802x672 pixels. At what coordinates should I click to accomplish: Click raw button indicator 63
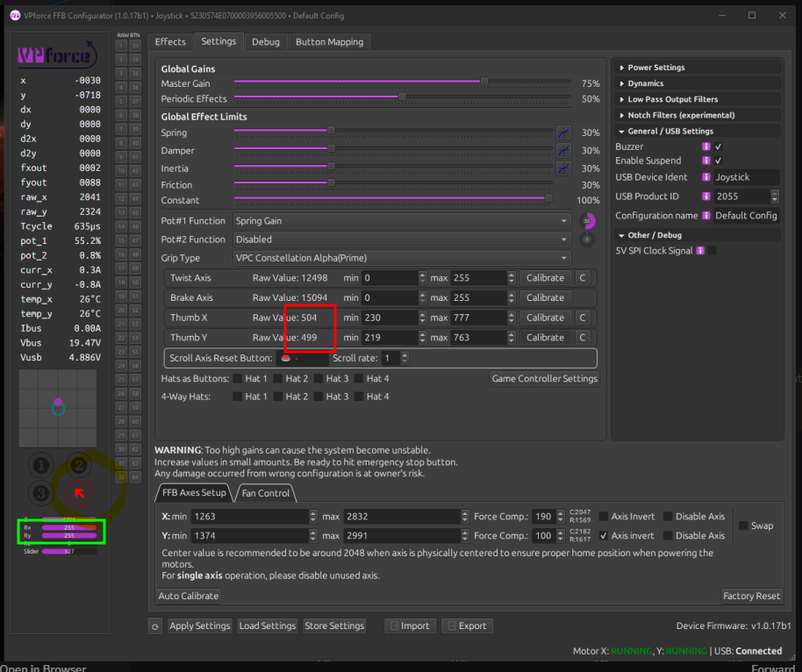[x=135, y=463]
